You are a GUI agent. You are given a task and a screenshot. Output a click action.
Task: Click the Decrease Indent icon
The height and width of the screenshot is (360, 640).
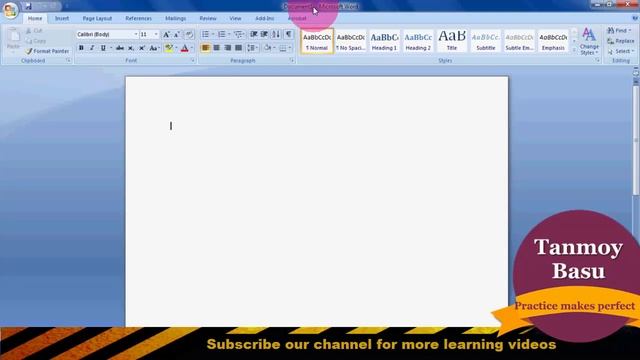(253, 34)
